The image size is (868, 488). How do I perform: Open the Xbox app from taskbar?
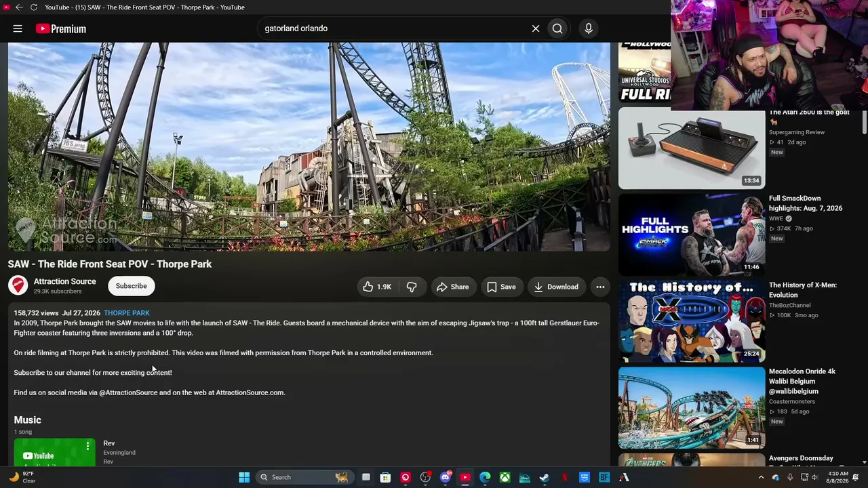505,477
